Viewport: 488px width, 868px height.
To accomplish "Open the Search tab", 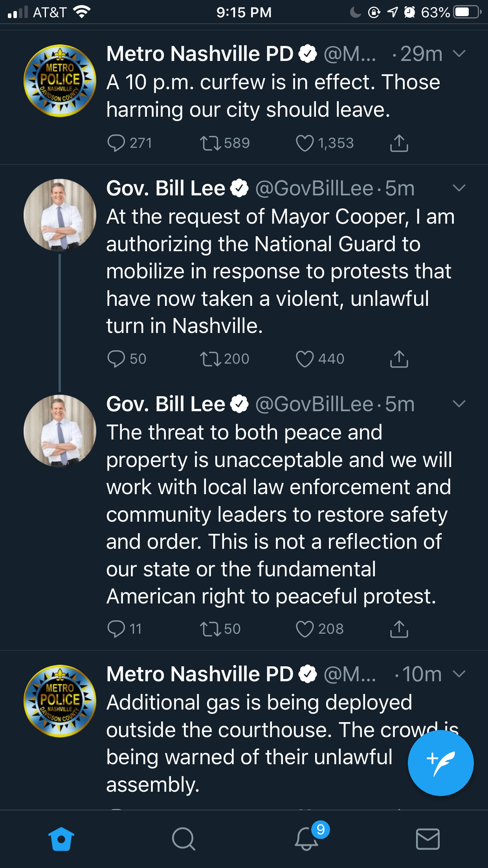I will click(183, 839).
